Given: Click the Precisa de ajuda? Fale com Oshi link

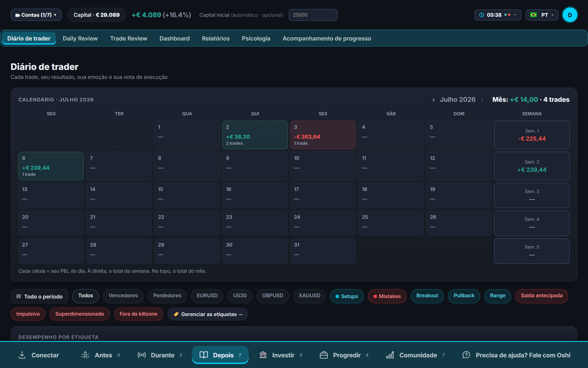Looking at the screenshot, I should (523, 355).
